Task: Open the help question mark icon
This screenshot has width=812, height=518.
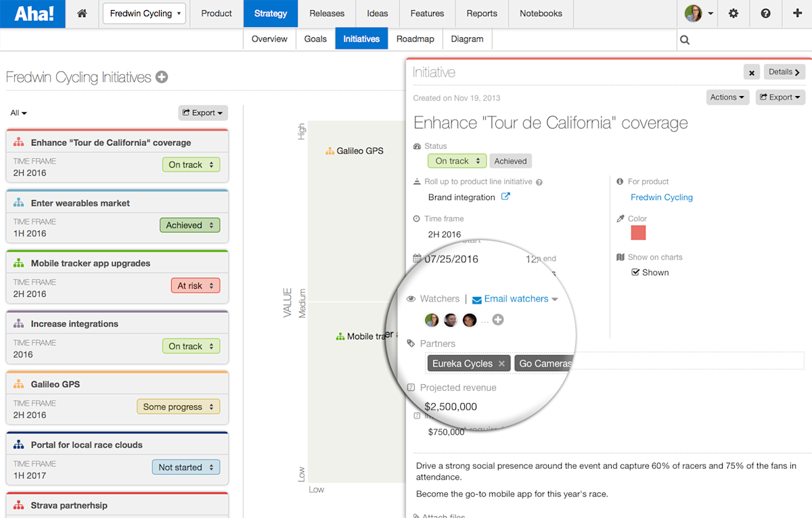Action: [x=765, y=14]
